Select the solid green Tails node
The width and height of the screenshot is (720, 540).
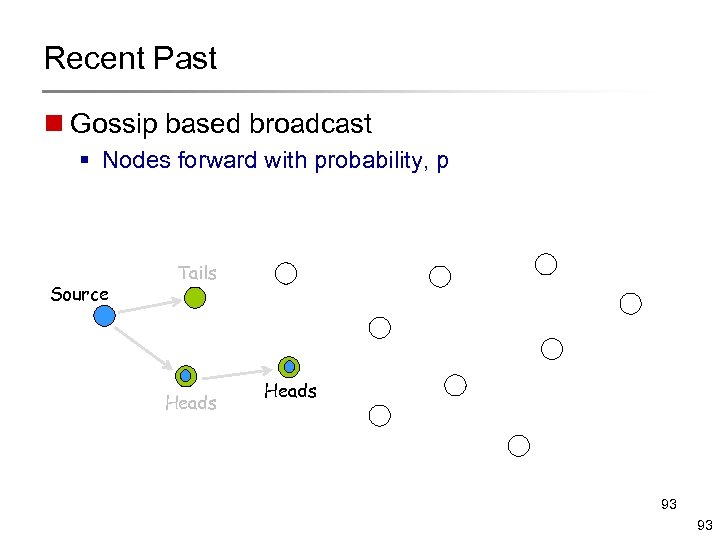coord(196,297)
